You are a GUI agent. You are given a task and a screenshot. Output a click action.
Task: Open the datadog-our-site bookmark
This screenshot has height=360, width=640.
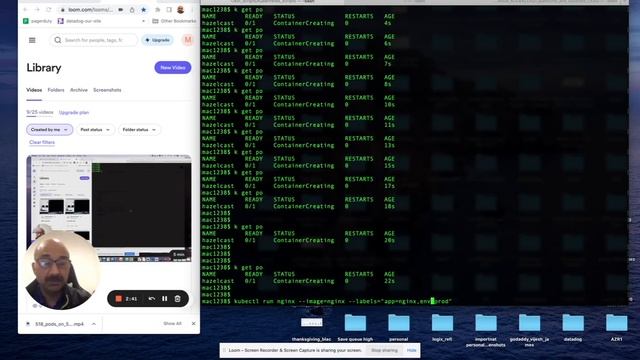(x=79, y=21)
